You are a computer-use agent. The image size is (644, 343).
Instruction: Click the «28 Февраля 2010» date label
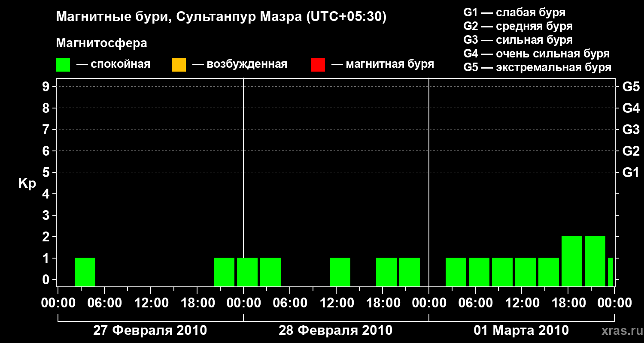pyautogui.click(x=335, y=331)
